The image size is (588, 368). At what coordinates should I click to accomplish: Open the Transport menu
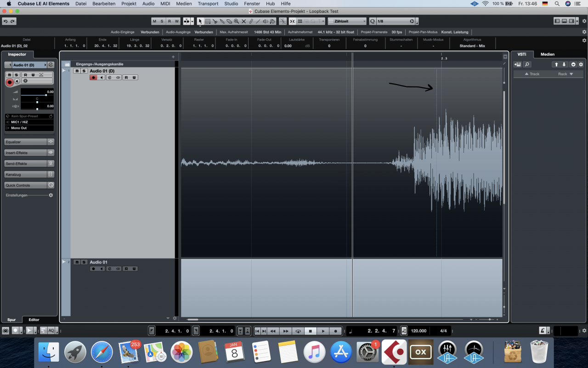click(x=208, y=4)
